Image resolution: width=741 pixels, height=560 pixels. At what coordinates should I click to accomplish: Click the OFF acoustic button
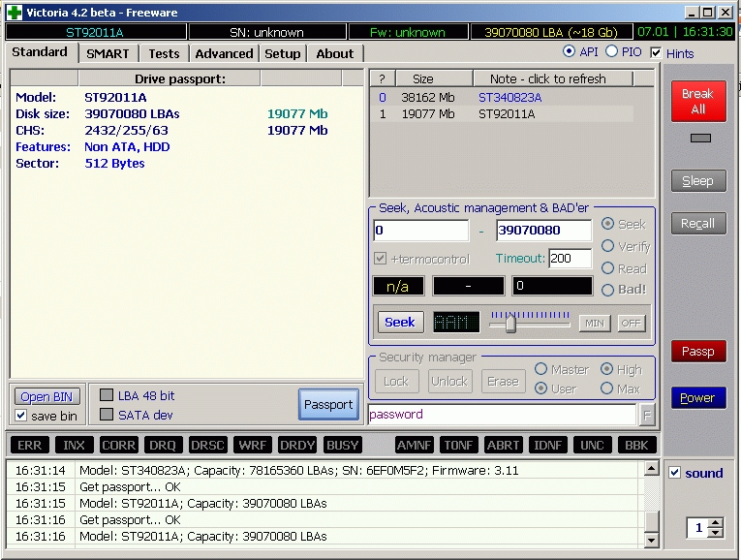(632, 324)
